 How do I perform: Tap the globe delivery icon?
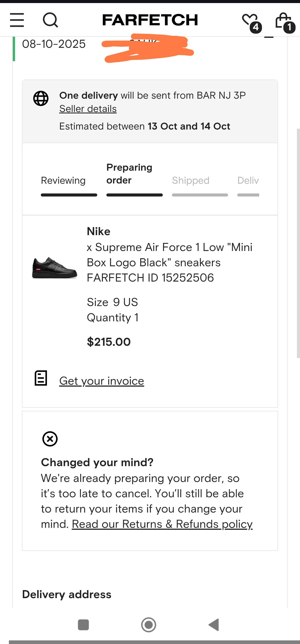pos(41,98)
